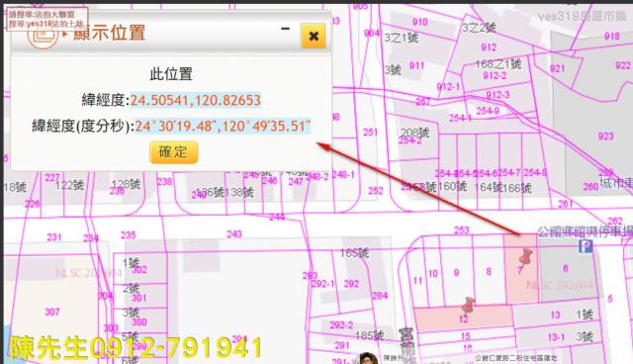The image size is (633, 364).
Task: Click the 208號 address label
Action: tap(415, 133)
